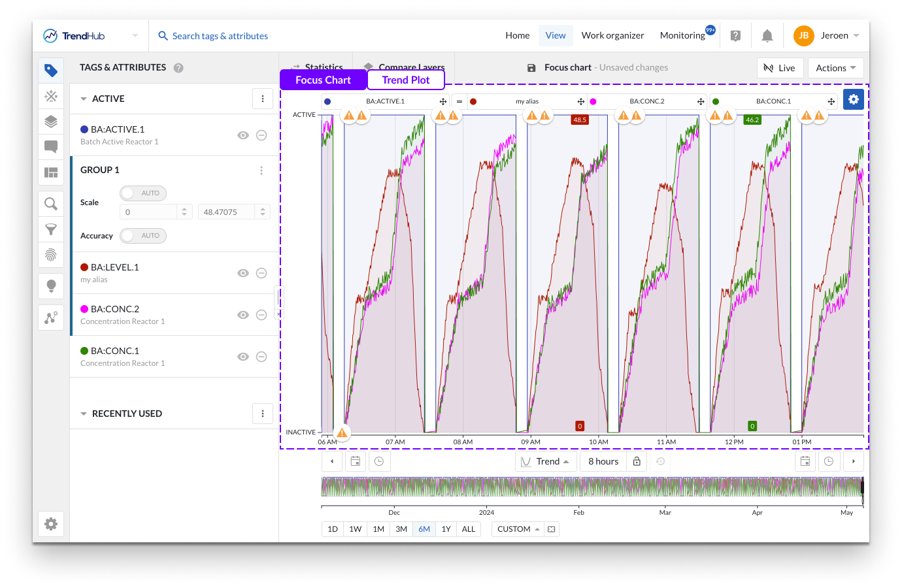Go to the Work organizer menu
Viewport: 902px width, 588px height.
click(612, 36)
